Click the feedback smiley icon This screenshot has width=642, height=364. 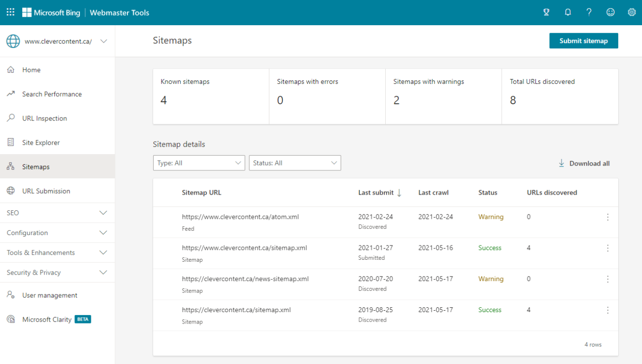[x=610, y=12]
